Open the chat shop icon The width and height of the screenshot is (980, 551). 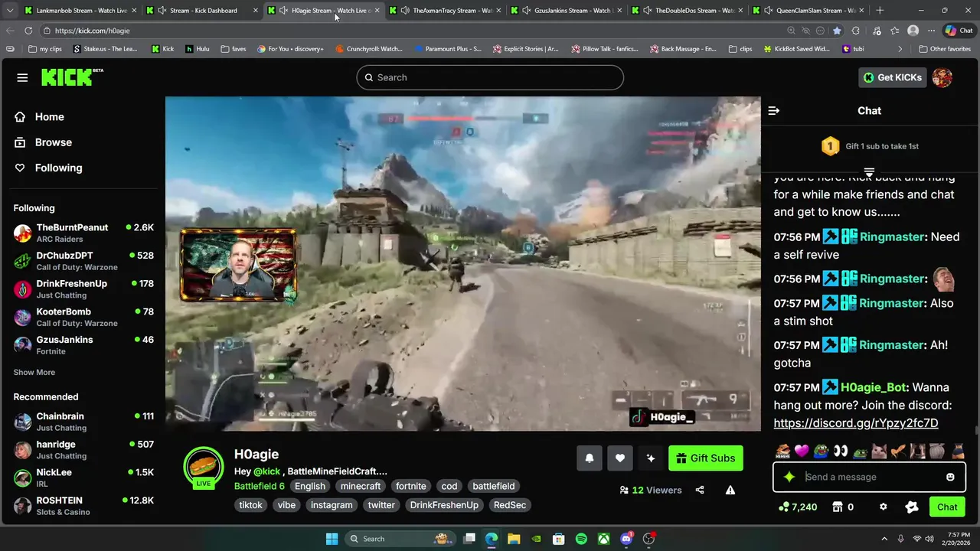click(x=838, y=507)
